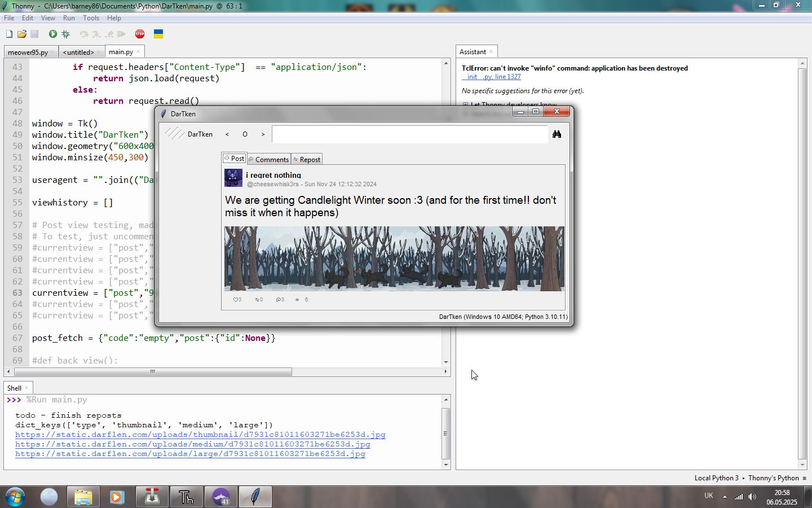Click the volume speaker tray icon
The image size is (812, 508).
coord(752,497)
